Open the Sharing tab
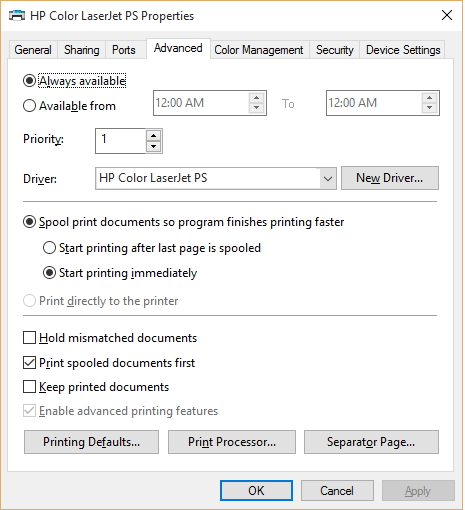Image resolution: width=465 pixels, height=510 pixels. pyautogui.click(x=82, y=50)
